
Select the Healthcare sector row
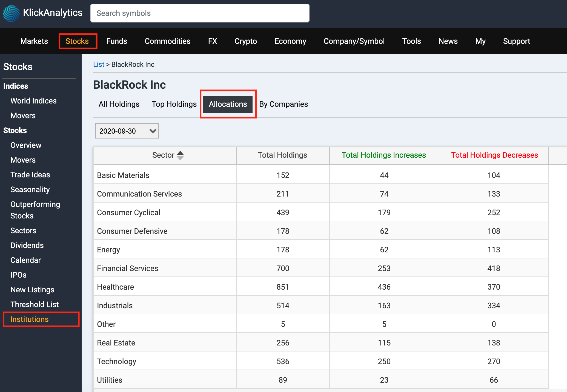tap(321, 287)
